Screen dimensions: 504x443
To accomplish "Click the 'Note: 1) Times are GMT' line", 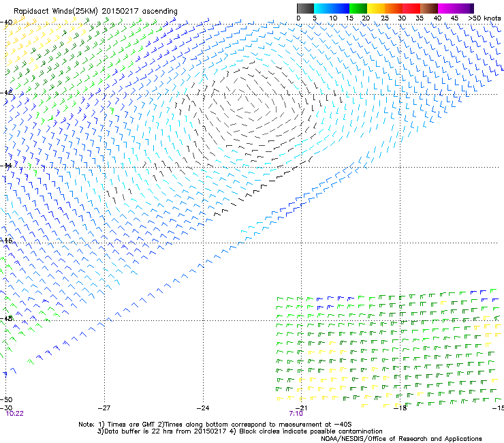I will tap(215, 425).
